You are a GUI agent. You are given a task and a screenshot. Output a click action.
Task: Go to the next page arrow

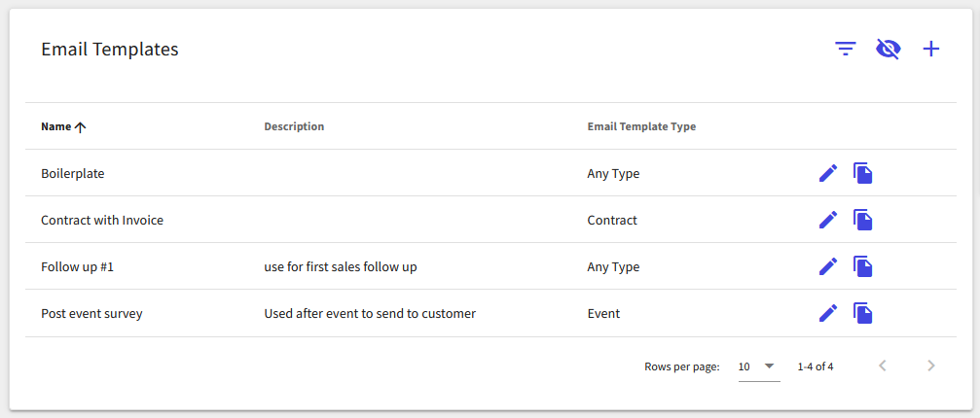931,366
